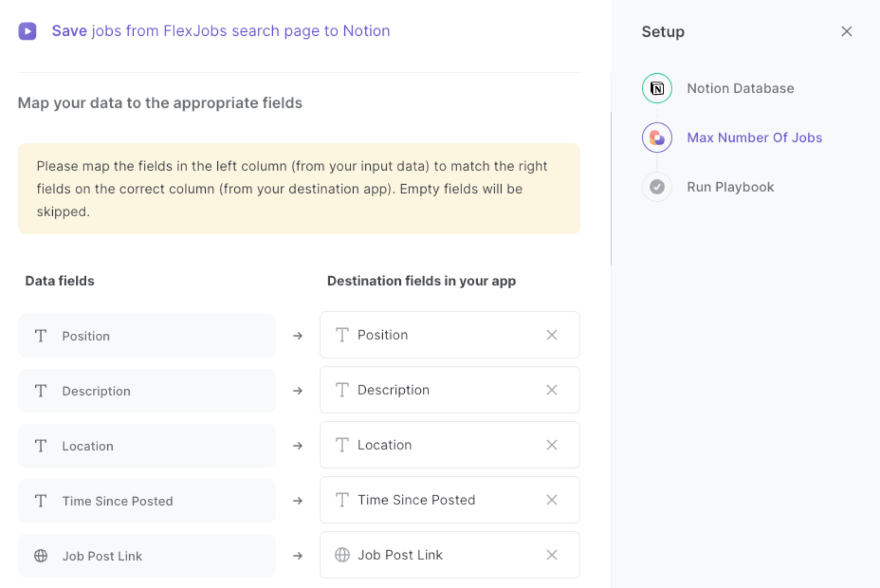Click the 'Setup' panel title
Screen dimensions: 880x588
663,32
